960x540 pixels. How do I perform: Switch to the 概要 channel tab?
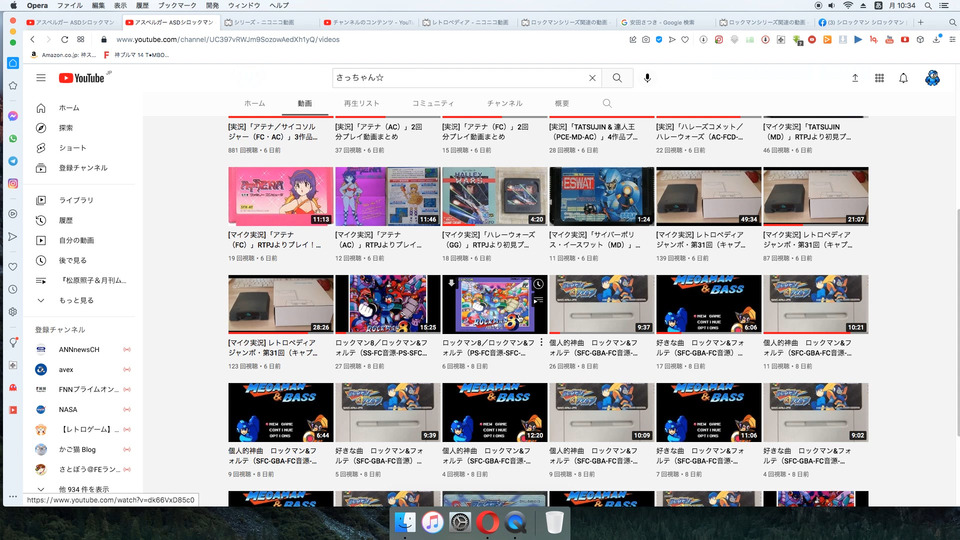[562, 103]
